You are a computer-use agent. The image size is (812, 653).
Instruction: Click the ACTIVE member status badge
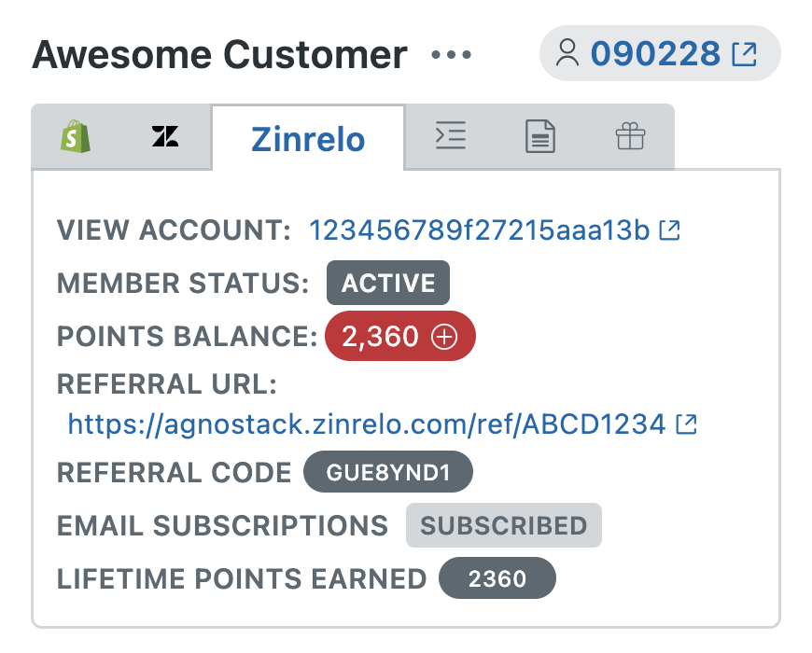point(387,283)
